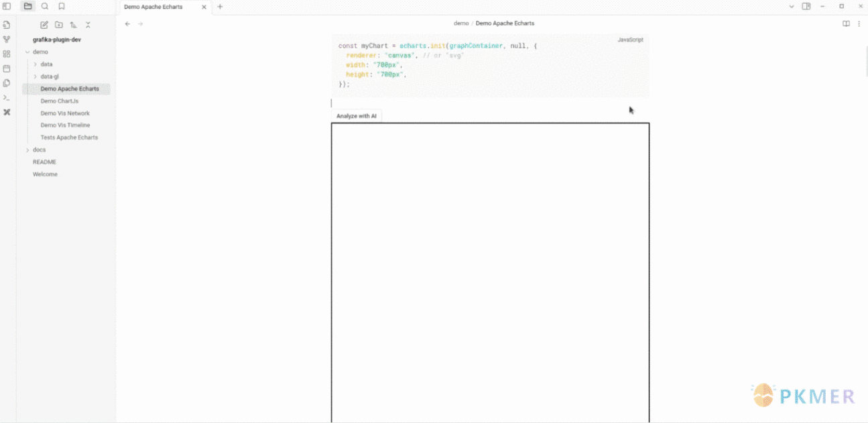
Task: Open the Demo Vis Timeline note
Action: [x=66, y=125]
